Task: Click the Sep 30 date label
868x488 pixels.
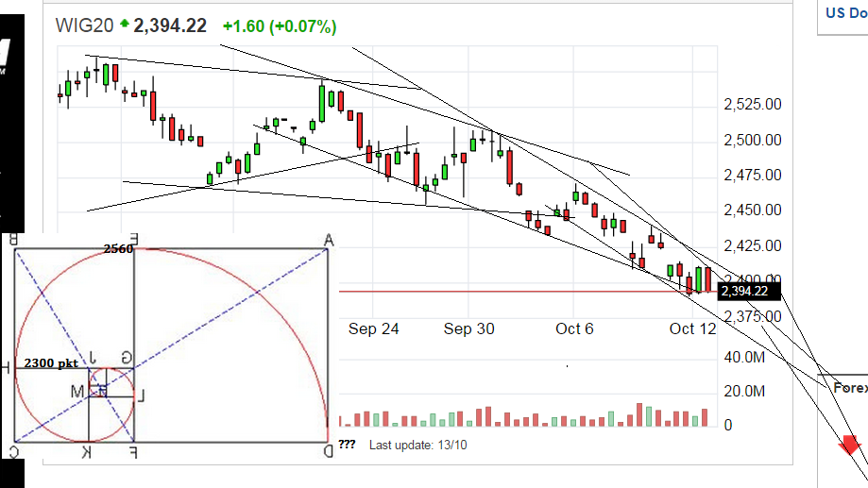Action: click(x=469, y=328)
